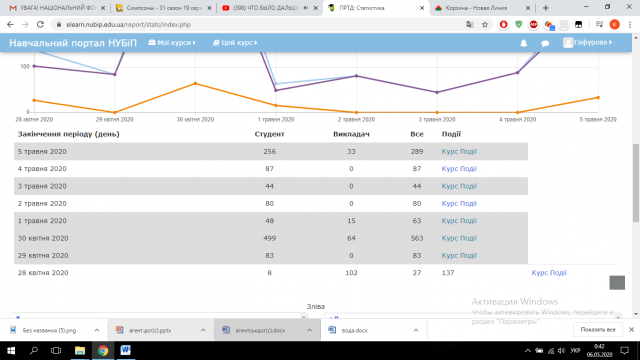This screenshot has height=360, width=640.
Task: Open options for агентськдог(с).docx download
Action: [309, 330]
